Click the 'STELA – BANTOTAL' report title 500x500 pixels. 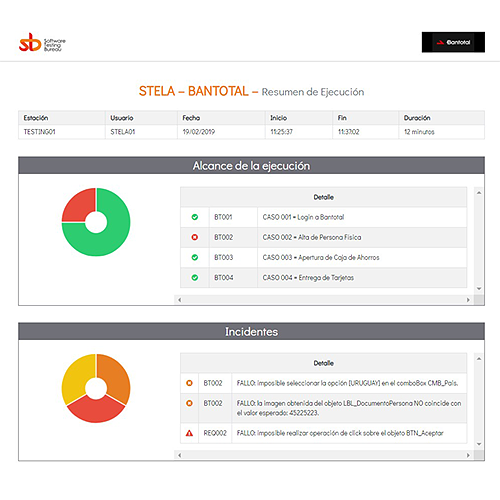pos(194,91)
